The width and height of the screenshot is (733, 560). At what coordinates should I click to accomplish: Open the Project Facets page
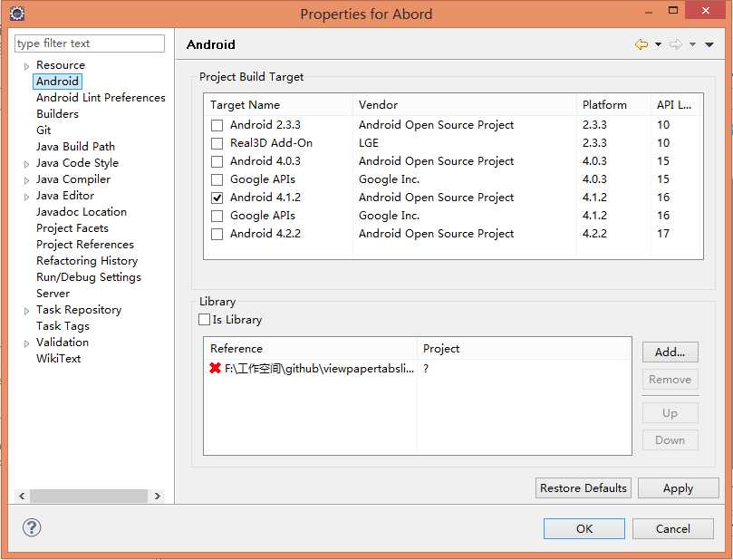pyautogui.click(x=72, y=228)
